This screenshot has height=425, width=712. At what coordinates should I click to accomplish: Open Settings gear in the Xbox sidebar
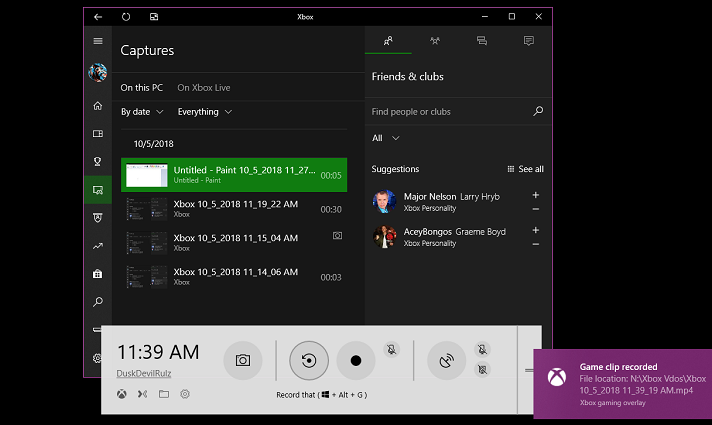click(97, 358)
